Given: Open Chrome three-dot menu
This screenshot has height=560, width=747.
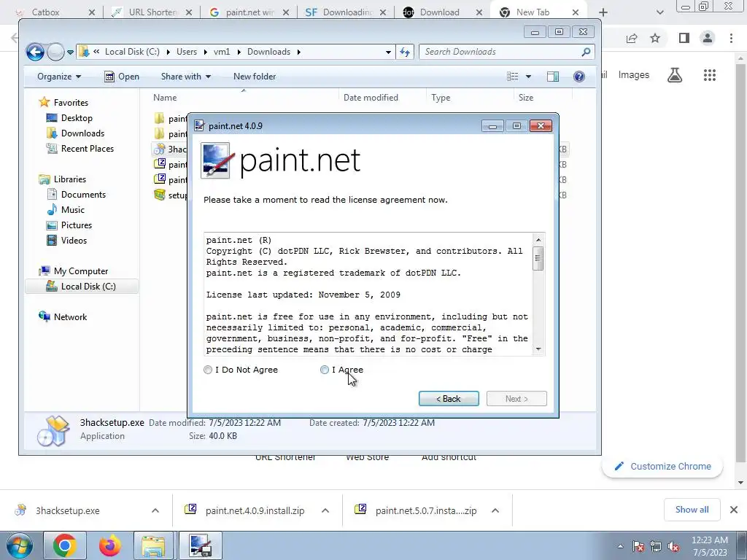Looking at the screenshot, I should coord(731,38).
